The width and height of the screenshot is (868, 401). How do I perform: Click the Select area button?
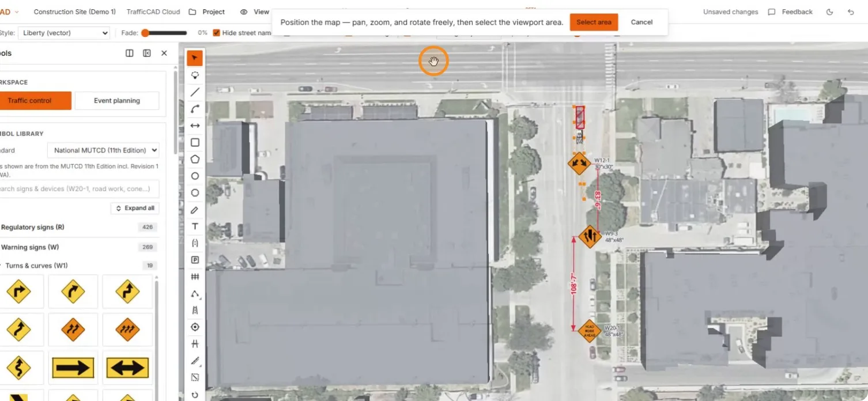coord(594,22)
